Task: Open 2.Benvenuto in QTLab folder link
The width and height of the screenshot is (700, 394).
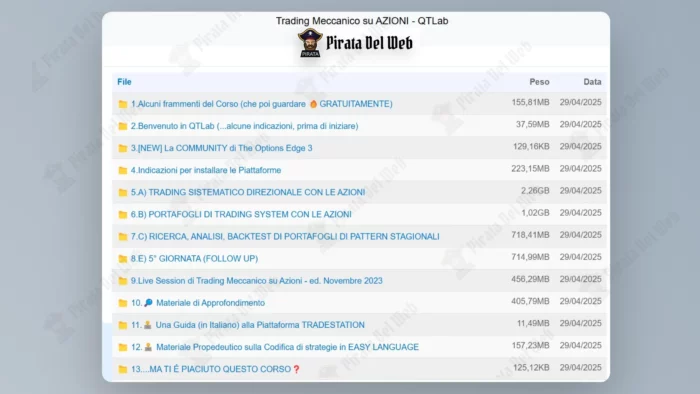Action: click(x=245, y=126)
